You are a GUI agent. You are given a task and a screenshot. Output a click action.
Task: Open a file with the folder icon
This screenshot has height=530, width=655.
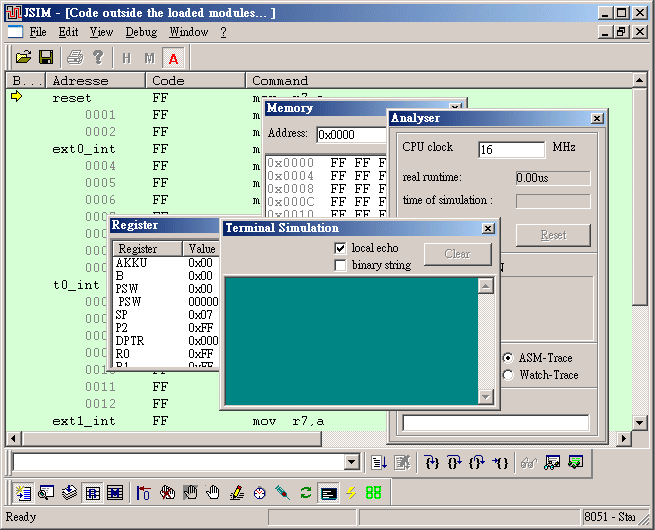tap(24, 57)
